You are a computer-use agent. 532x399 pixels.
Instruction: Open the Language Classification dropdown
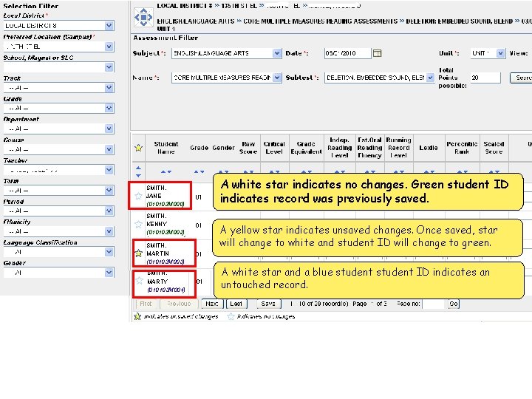(x=109, y=252)
